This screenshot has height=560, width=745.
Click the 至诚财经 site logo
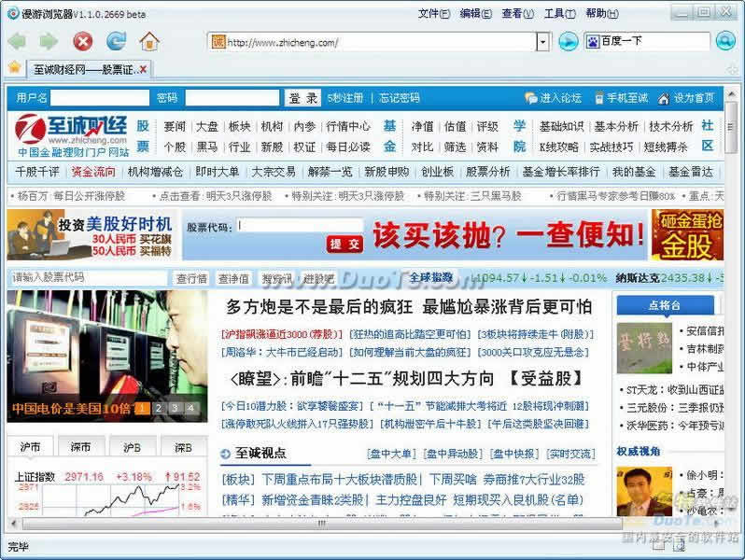tap(71, 135)
